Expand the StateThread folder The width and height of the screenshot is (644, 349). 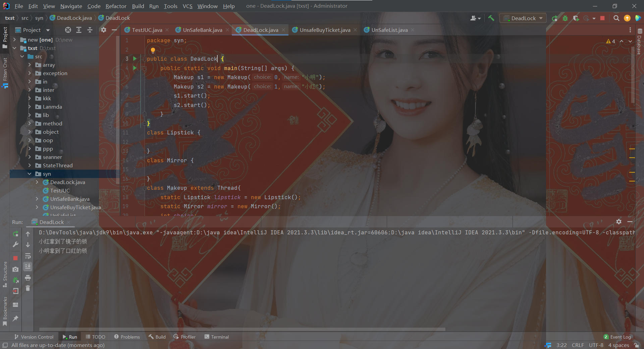(x=30, y=165)
